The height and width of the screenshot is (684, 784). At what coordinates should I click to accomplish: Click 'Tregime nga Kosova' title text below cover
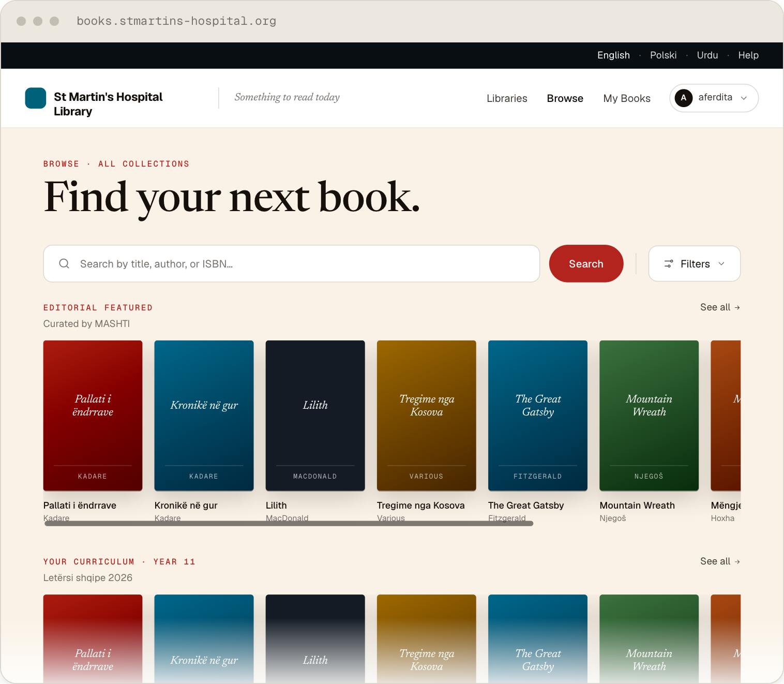coord(421,505)
